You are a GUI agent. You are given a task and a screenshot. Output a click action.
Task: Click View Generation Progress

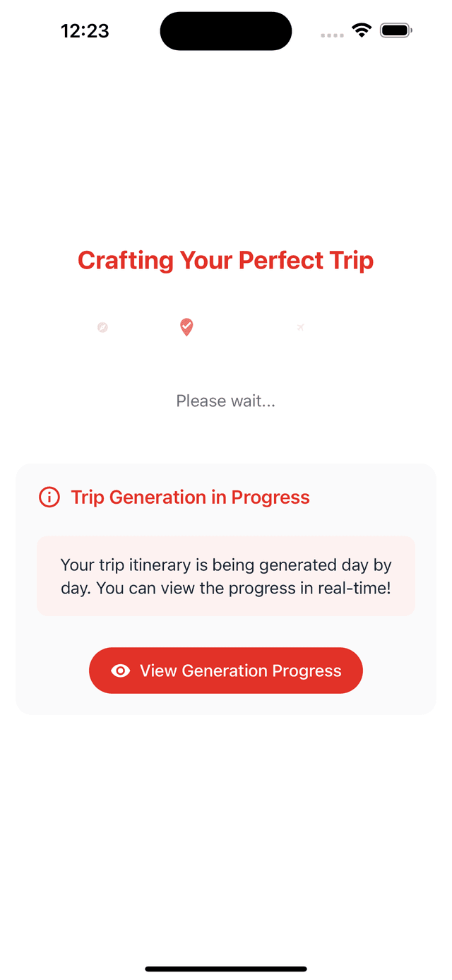pyautogui.click(x=226, y=671)
